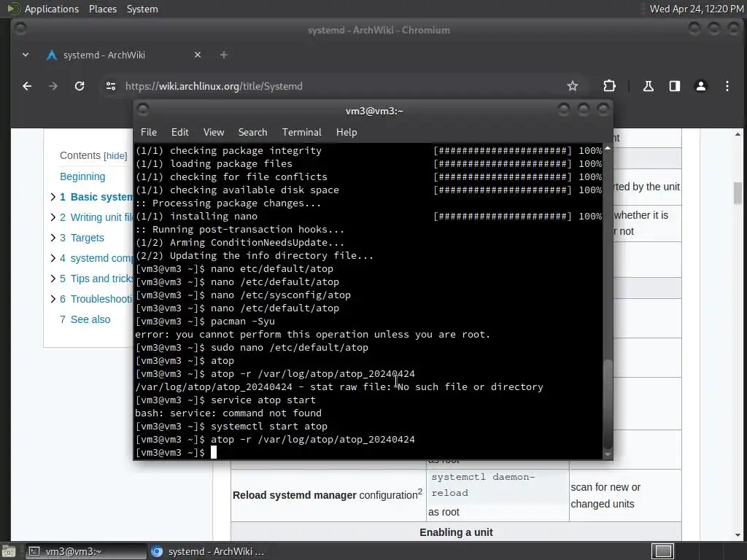Click the Show Desktop icon in bottom panel
This screenshot has width=747, height=560.
9,551
